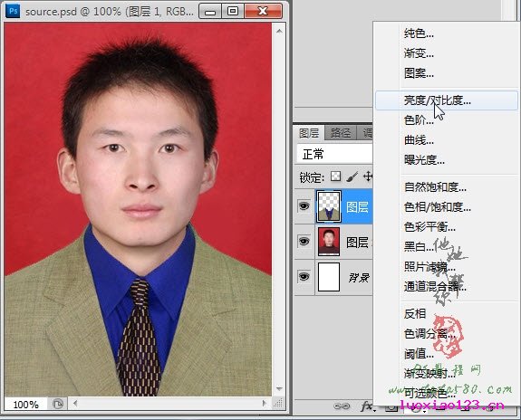
Task: Click the document status info icon
Action: (58, 404)
